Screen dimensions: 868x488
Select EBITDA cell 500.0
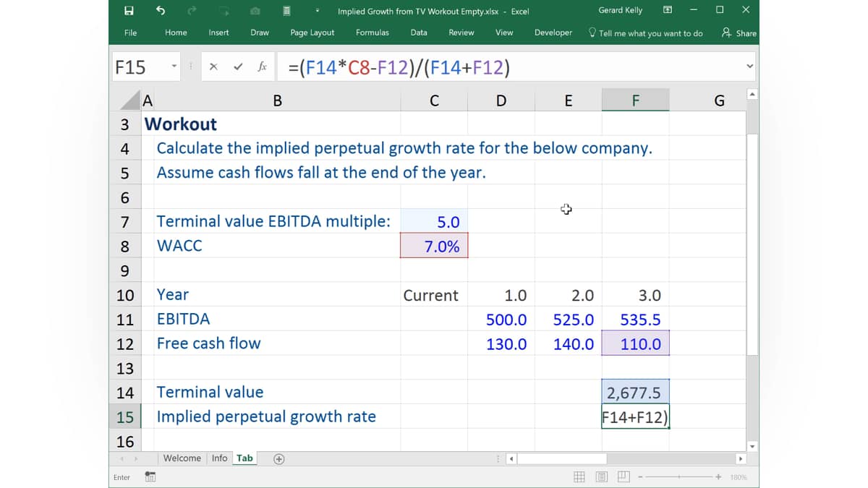coord(501,320)
